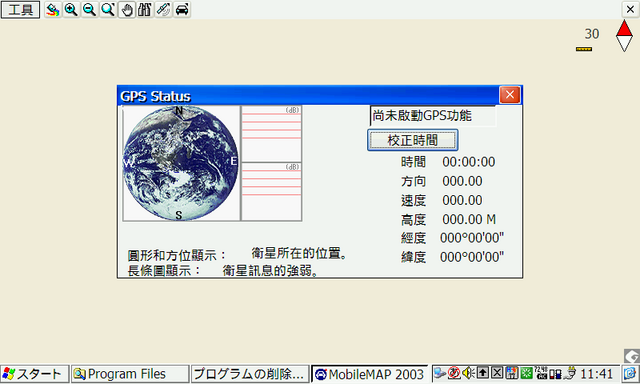This screenshot has width=640, height=384.
Task: Click the 11:41 system clock
Action: (596, 374)
